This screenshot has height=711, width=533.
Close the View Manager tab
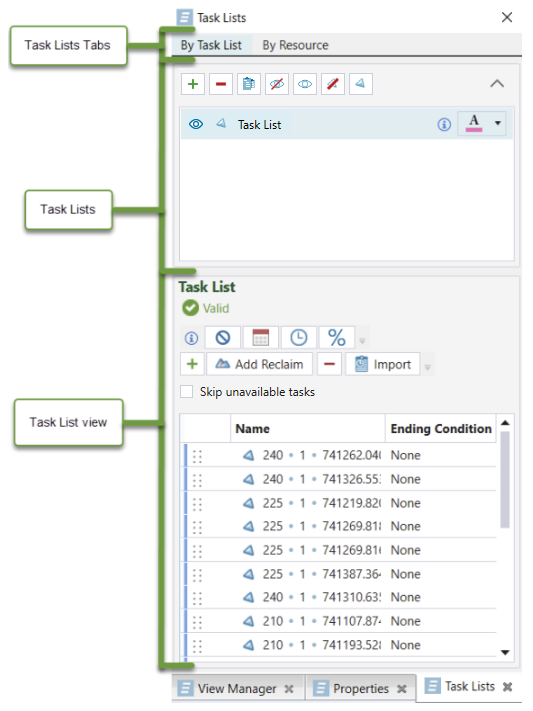tap(289, 689)
